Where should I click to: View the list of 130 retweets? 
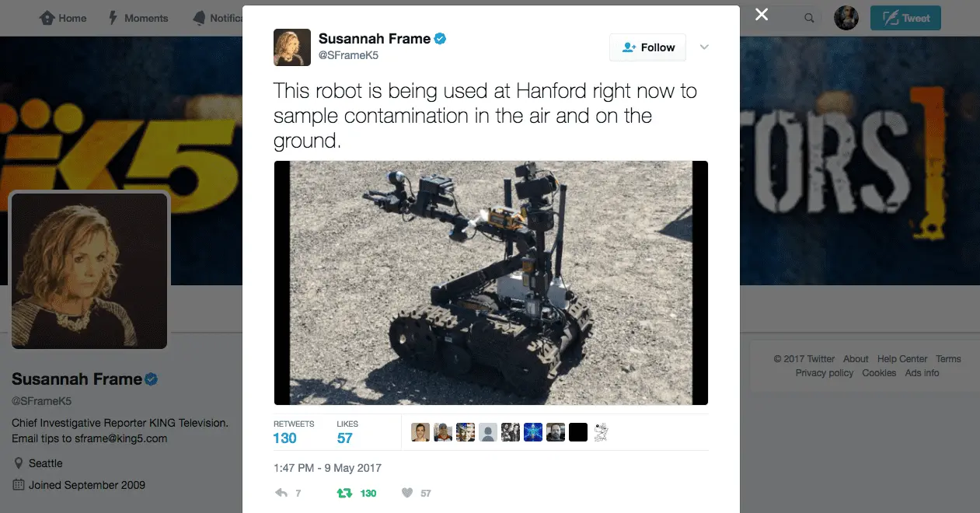(294, 433)
